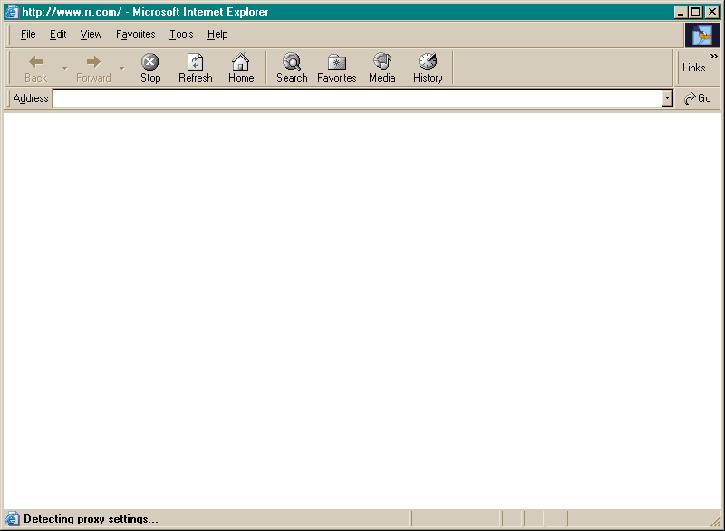Expand the Links toolbar chevron

point(714,56)
